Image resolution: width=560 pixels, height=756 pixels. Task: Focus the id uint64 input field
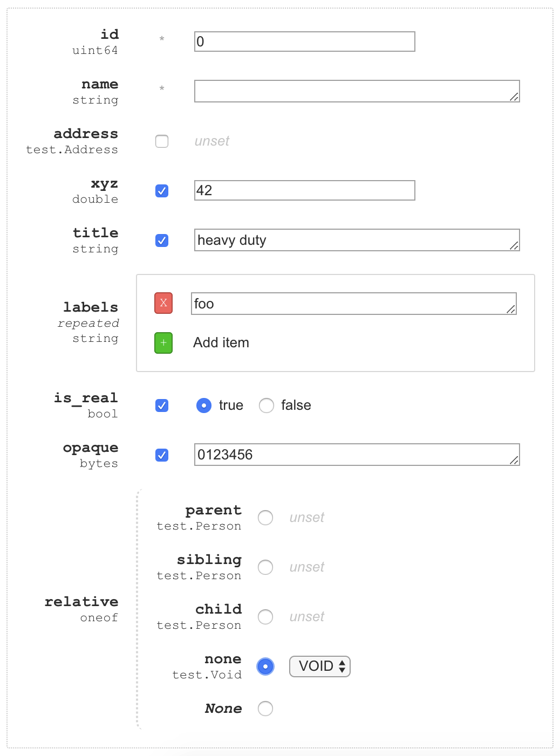304,42
